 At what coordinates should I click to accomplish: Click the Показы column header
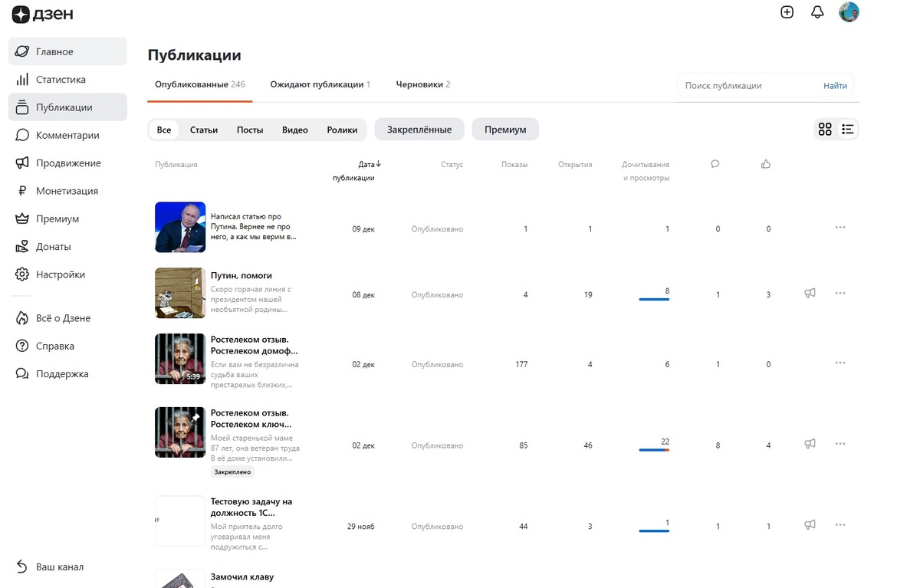pos(514,165)
